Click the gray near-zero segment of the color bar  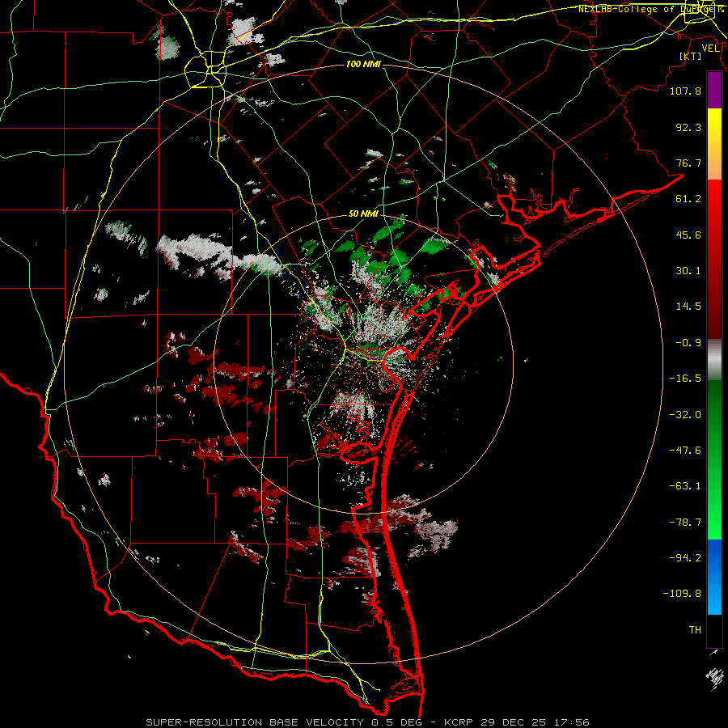[x=714, y=360]
